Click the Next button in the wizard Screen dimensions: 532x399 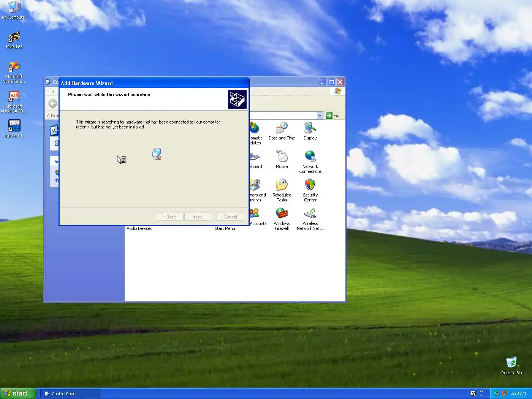tap(198, 217)
